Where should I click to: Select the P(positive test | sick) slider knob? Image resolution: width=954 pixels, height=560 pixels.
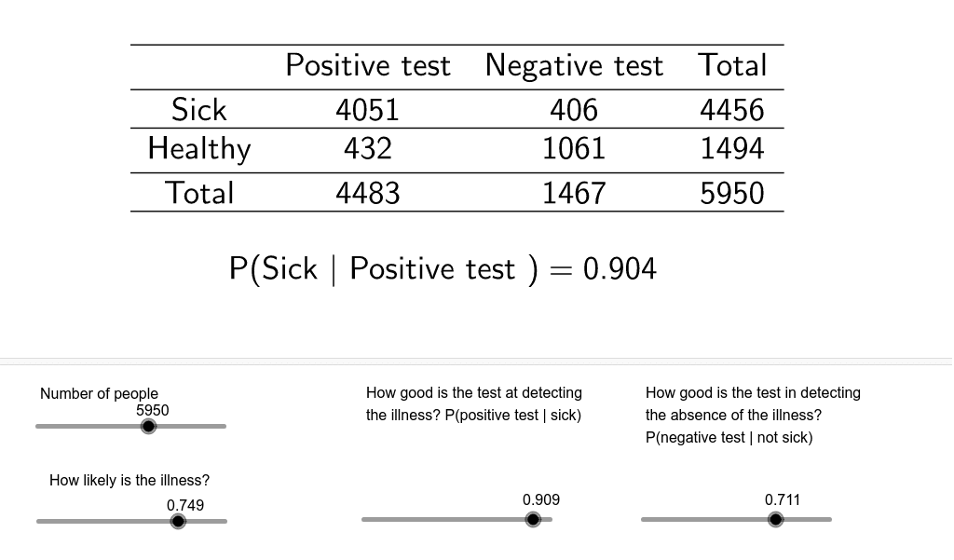[533, 519]
